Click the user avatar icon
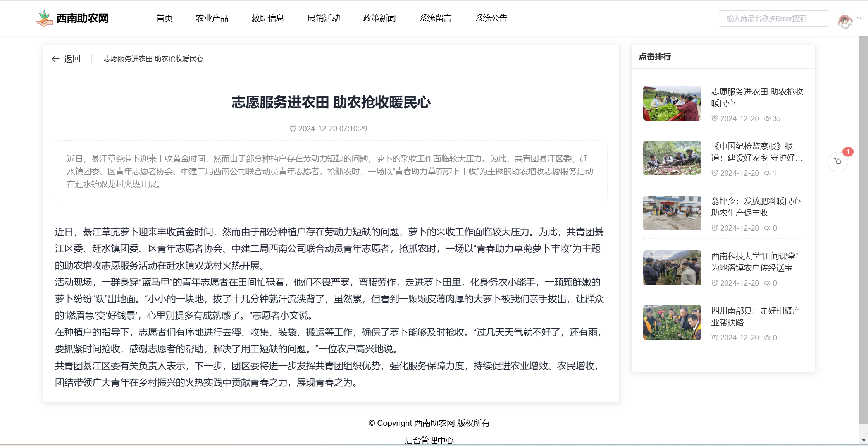The width and height of the screenshot is (868, 446). [845, 21]
